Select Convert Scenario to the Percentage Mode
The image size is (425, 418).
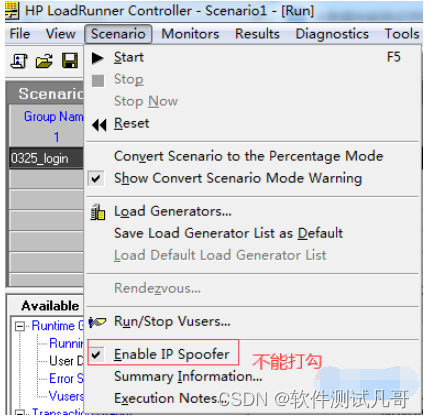click(x=249, y=156)
